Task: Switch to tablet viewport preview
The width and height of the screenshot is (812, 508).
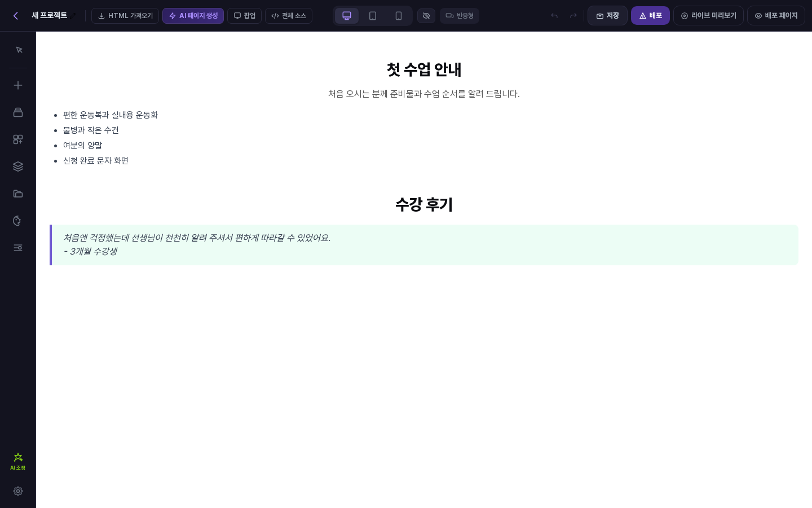Action: (x=373, y=16)
